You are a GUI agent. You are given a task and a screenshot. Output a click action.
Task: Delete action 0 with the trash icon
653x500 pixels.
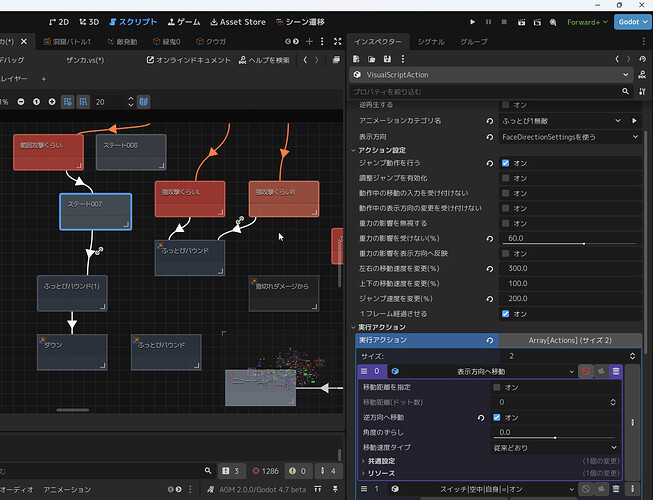616,371
